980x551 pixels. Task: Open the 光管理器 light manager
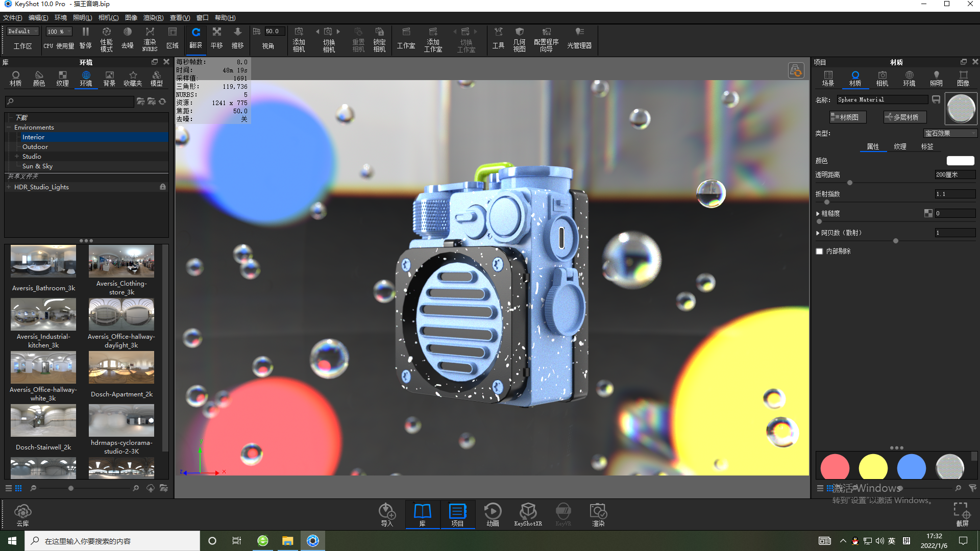click(580, 38)
